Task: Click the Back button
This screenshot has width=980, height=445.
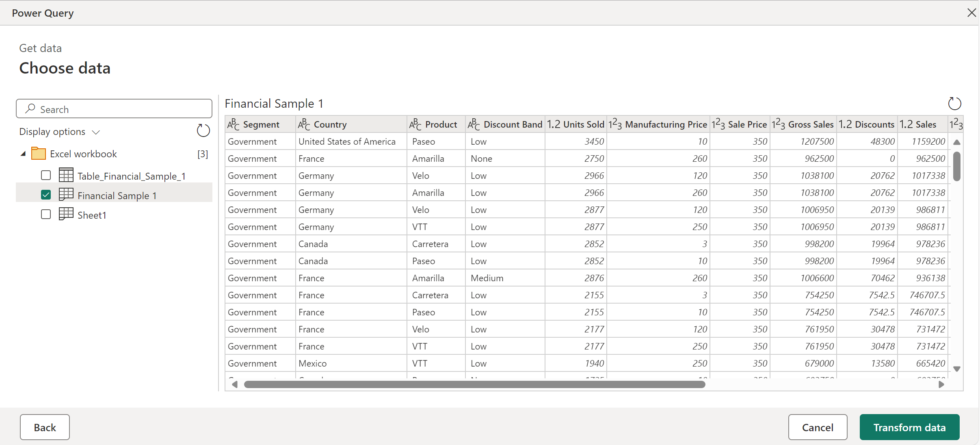Action: pos(44,427)
